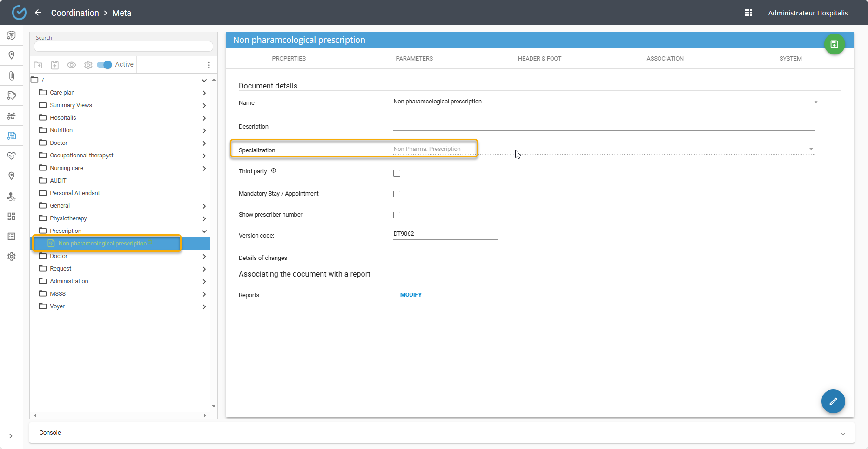Turn off the Active toggle switch
Viewport: 868px width, 449px height.
(104, 65)
